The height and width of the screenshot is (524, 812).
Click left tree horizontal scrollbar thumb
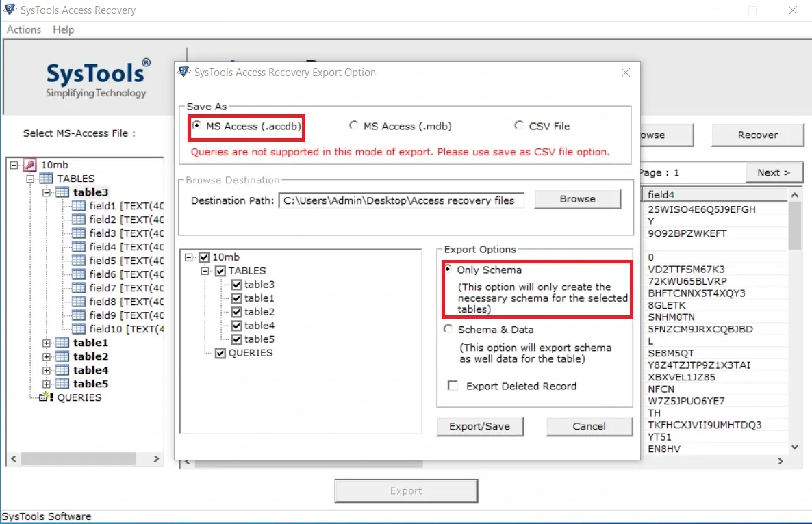point(78,459)
